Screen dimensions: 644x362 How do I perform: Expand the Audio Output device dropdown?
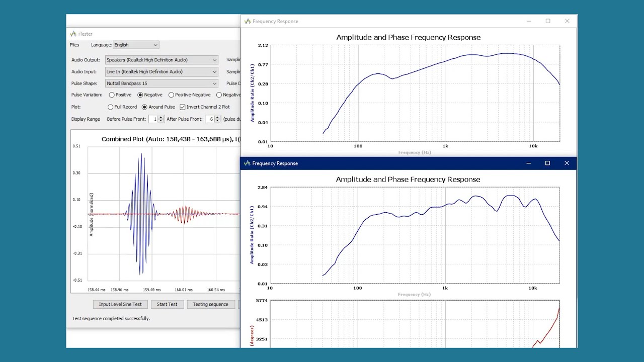pos(162,60)
